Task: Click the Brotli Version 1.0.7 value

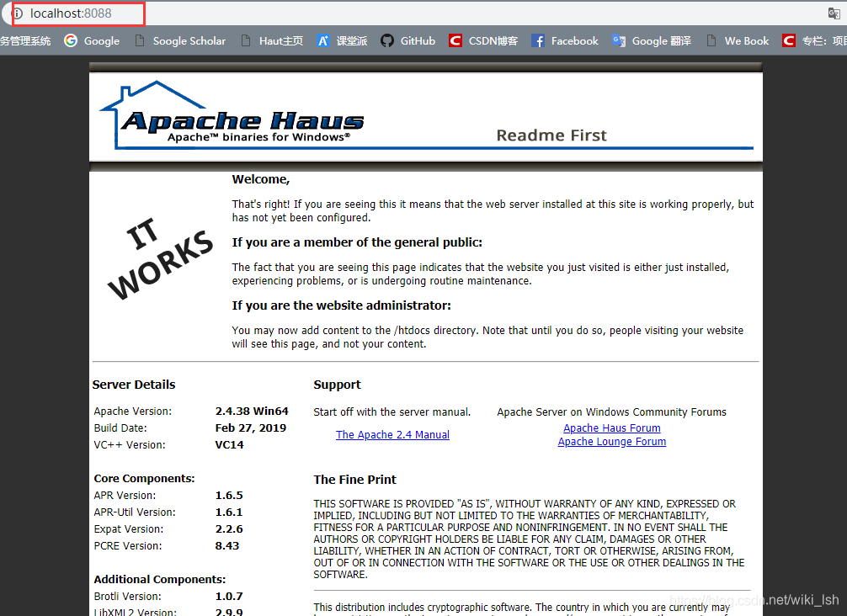Action: click(229, 596)
